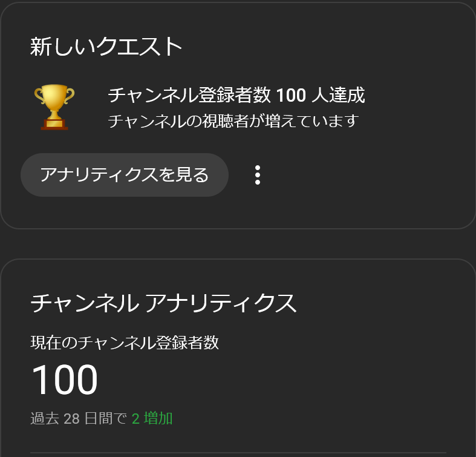476x457 pixels.
Task: Select the チャンネル登録者数 100 人達成 quest title
Action: (236, 96)
